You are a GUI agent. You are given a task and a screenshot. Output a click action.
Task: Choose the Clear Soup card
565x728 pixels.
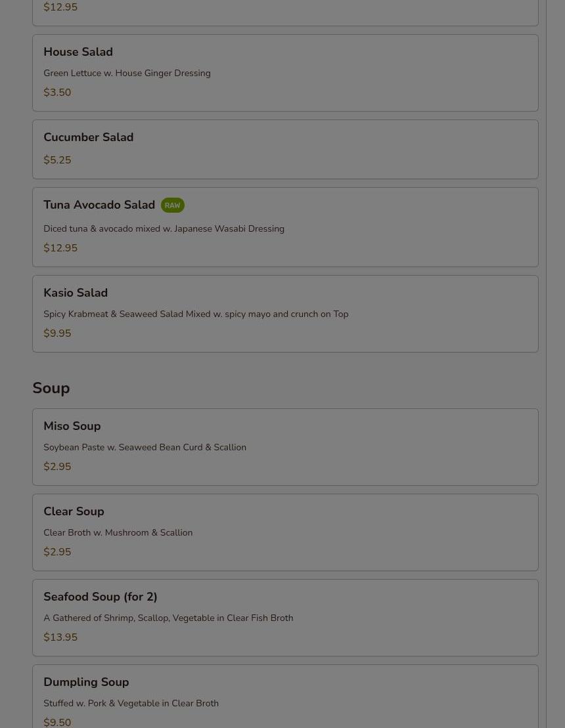[x=285, y=532]
